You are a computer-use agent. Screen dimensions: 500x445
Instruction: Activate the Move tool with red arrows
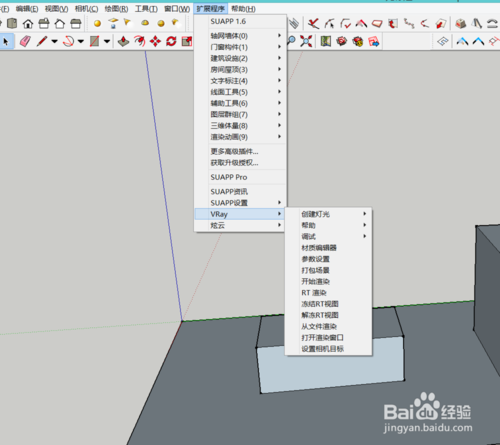pyautogui.click(x=155, y=41)
